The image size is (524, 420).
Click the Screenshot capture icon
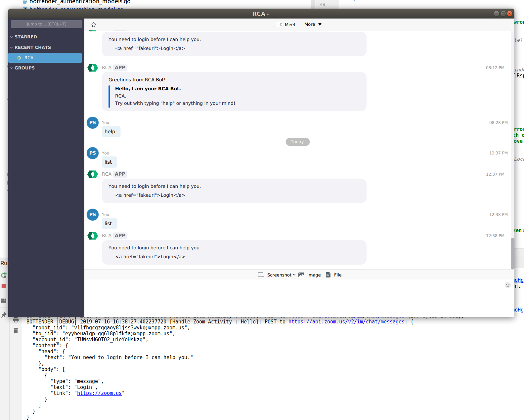coord(261,275)
